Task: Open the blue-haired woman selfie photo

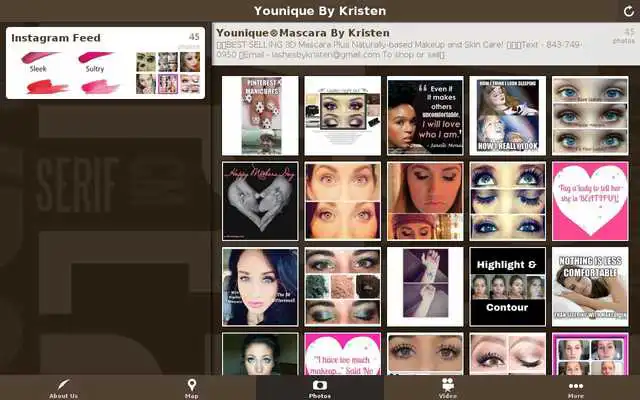Action: point(260,287)
